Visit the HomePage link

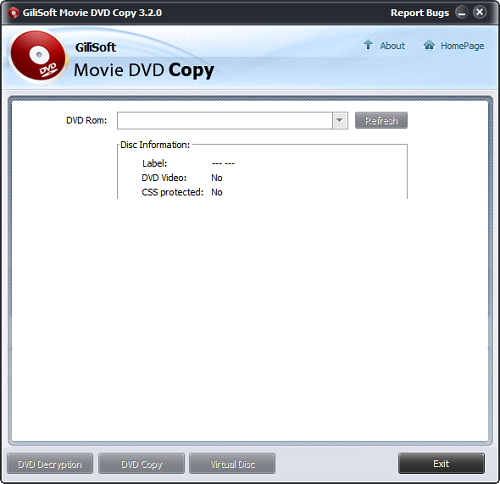[462, 46]
